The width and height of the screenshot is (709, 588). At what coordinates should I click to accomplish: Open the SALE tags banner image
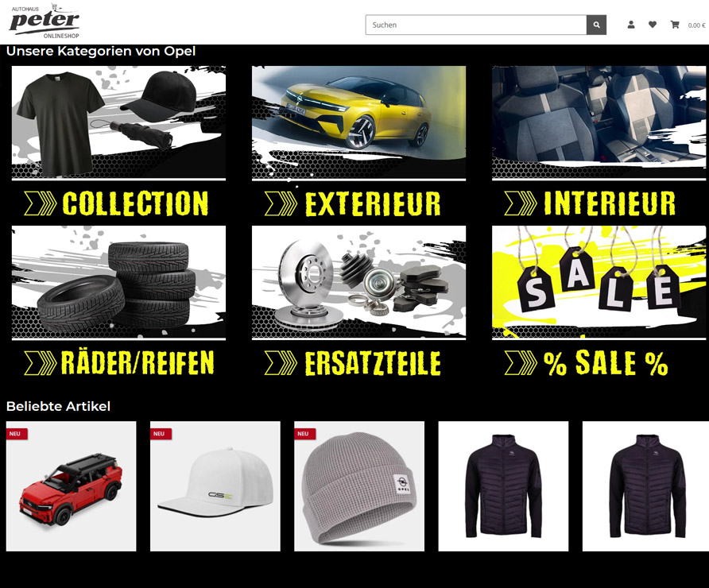[x=599, y=282]
